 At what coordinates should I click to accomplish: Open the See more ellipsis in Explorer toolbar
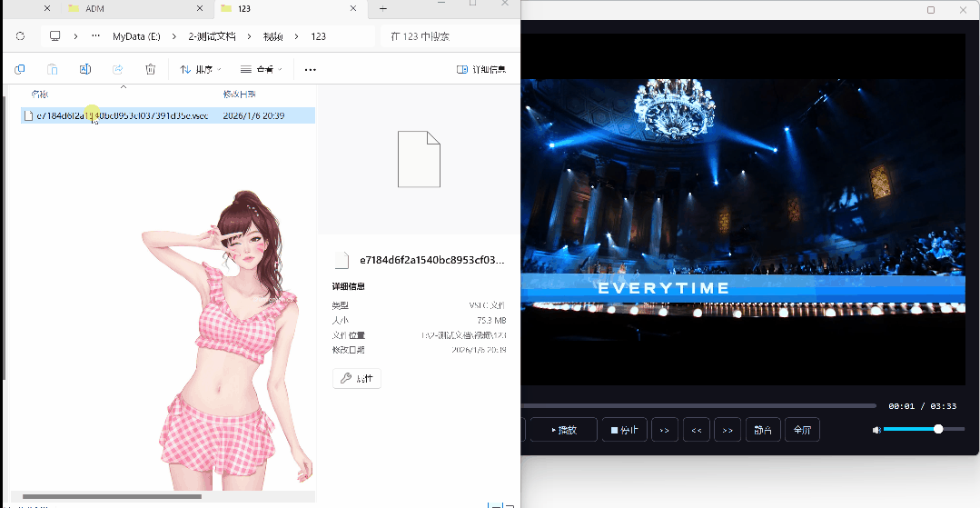click(311, 69)
